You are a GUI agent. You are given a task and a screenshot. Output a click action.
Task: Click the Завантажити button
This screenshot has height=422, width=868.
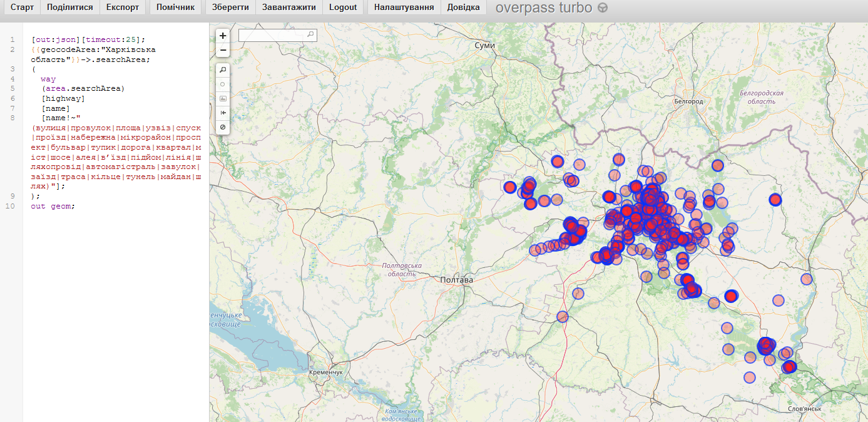pyautogui.click(x=290, y=8)
